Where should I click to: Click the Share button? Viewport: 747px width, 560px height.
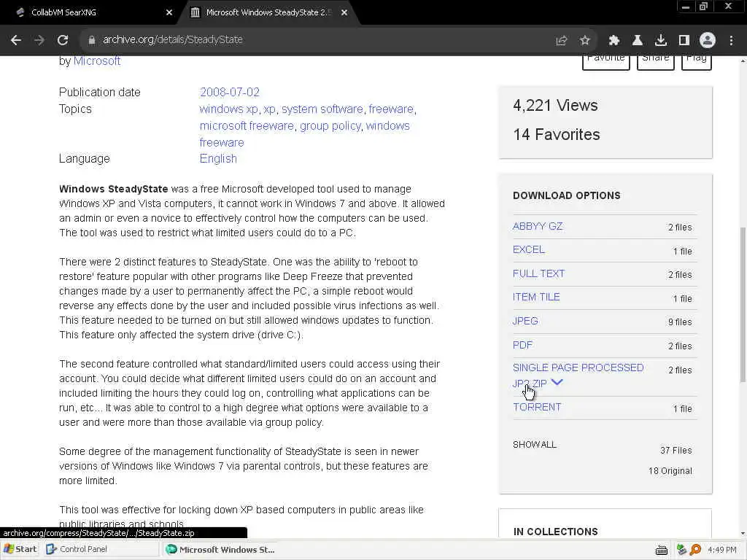[x=656, y=61]
